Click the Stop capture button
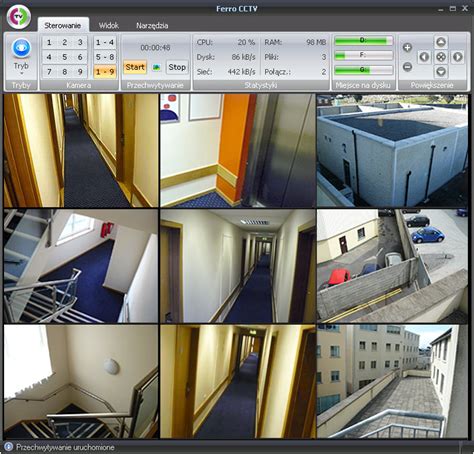 pos(177,67)
